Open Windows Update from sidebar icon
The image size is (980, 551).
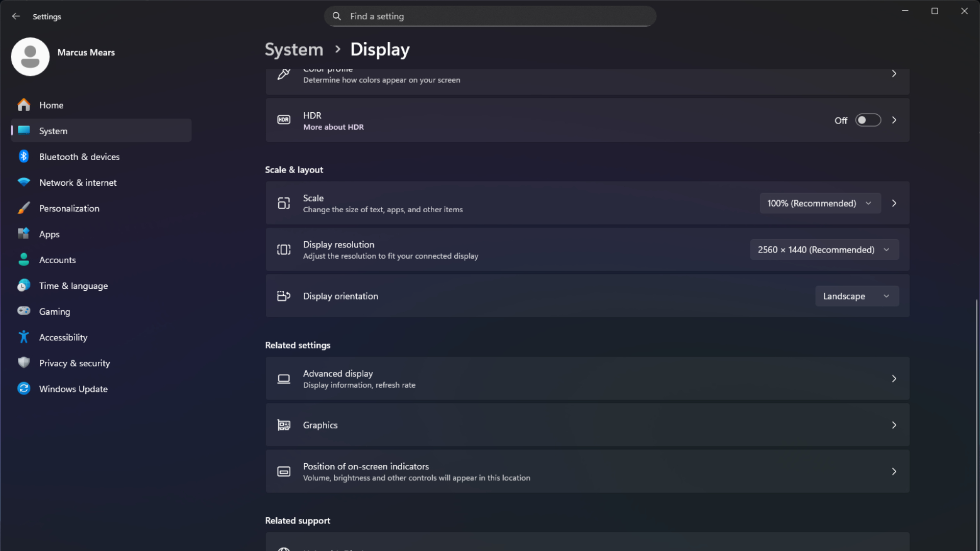pyautogui.click(x=24, y=388)
